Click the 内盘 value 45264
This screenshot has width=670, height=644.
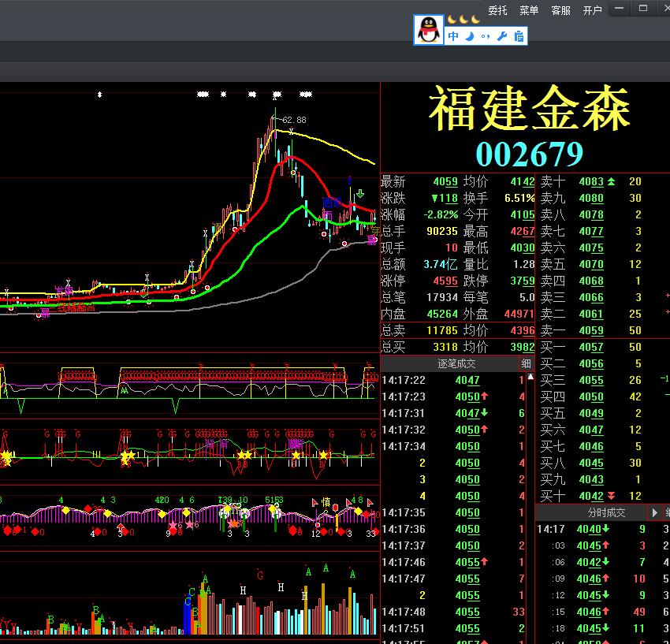(442, 314)
